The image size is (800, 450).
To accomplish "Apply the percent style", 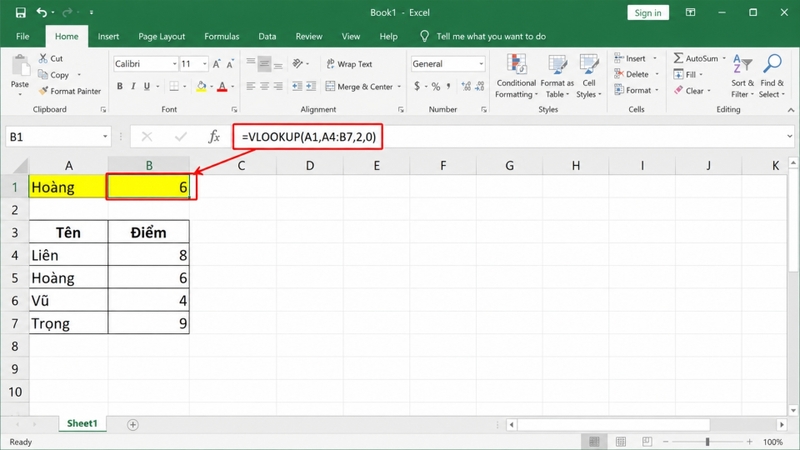I will click(436, 87).
